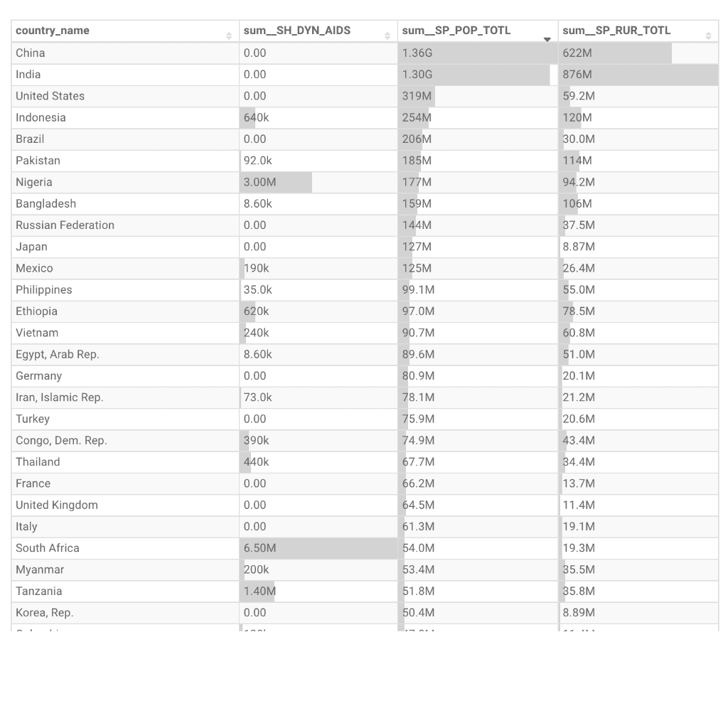Select Brazil 206M population cell
The height and width of the screenshot is (728, 728).
click(478, 139)
